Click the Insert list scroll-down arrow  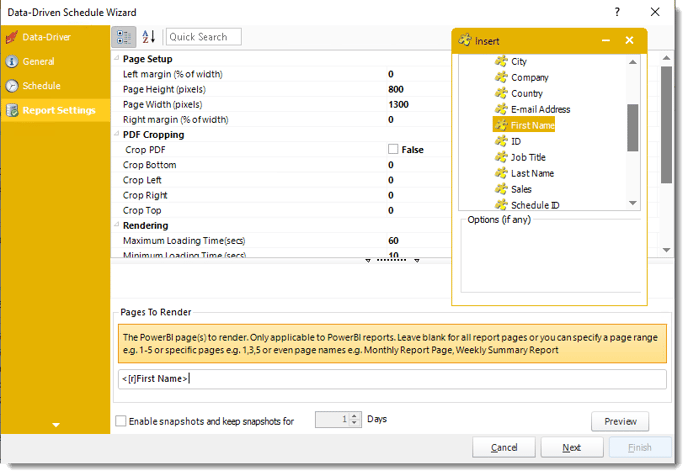[632, 203]
